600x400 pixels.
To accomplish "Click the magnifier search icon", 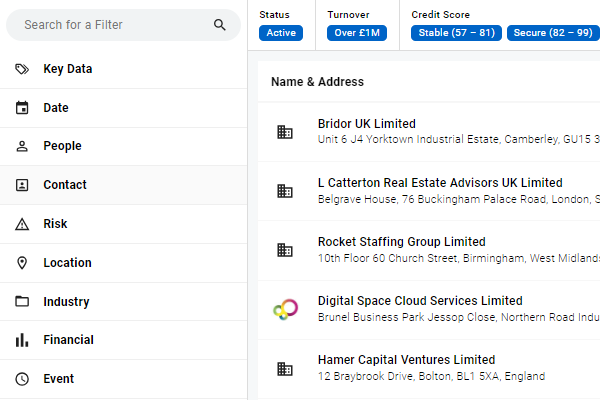I will 220,25.
